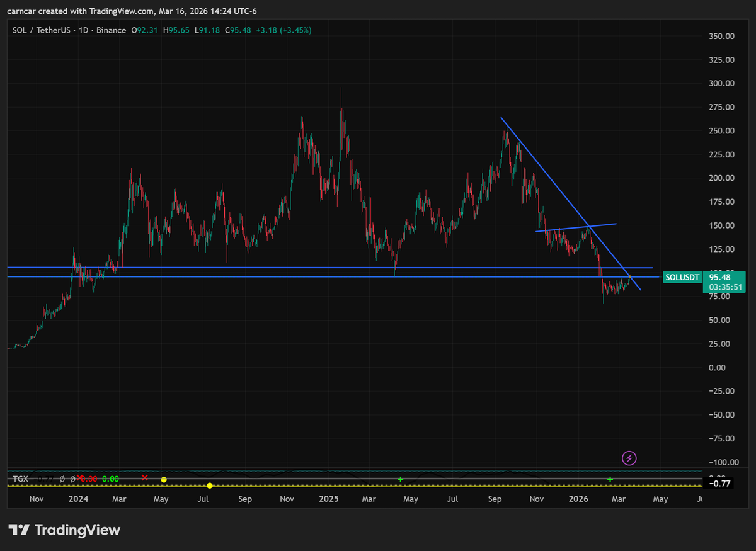Click the green plus marker above 2026 March

(x=610, y=480)
